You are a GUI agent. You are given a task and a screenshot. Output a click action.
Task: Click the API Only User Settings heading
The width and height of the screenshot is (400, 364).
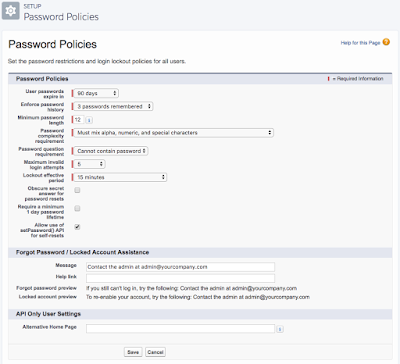click(48, 314)
